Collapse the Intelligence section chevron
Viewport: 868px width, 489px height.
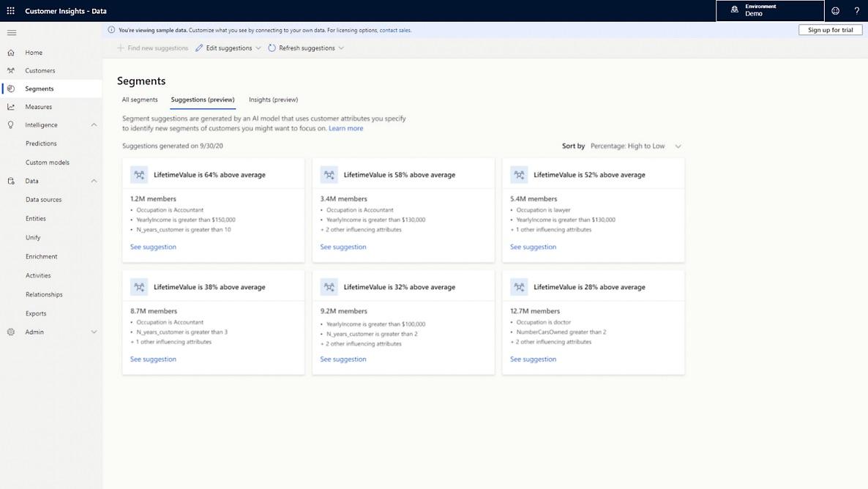tap(94, 125)
